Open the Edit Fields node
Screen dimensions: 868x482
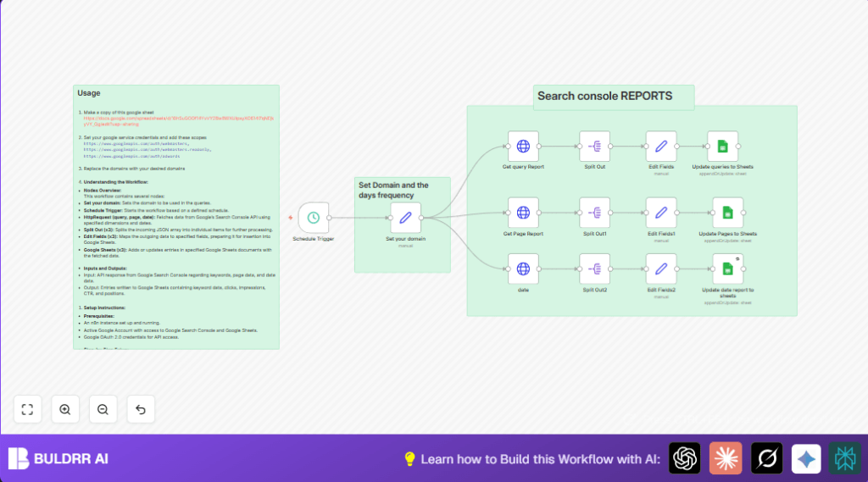[x=661, y=146]
